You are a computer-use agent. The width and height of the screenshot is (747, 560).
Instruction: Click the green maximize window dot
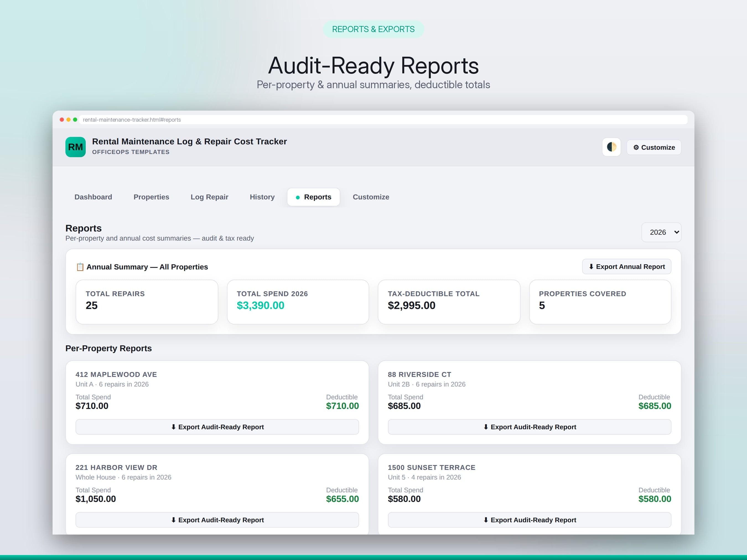pos(75,119)
